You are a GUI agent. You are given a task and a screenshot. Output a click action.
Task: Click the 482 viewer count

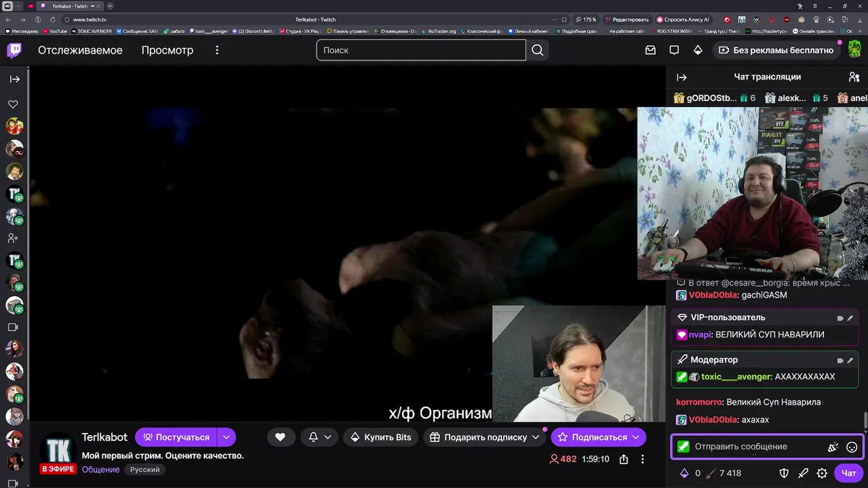tap(562, 459)
